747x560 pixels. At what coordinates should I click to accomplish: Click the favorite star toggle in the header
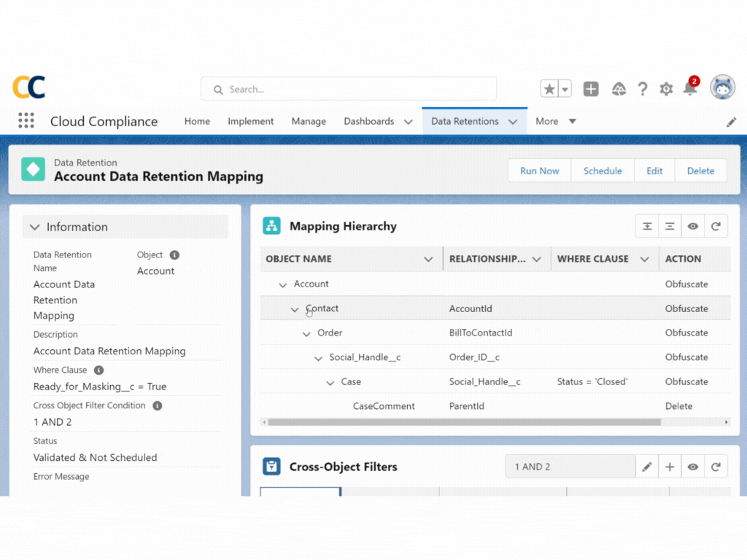[x=551, y=87]
